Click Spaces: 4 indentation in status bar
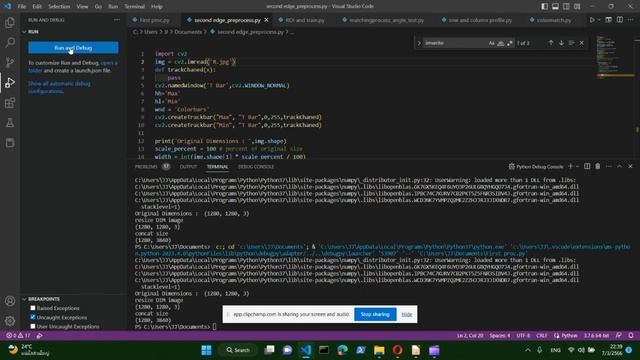Image resolution: width=640 pixels, height=360 pixels. [500, 336]
